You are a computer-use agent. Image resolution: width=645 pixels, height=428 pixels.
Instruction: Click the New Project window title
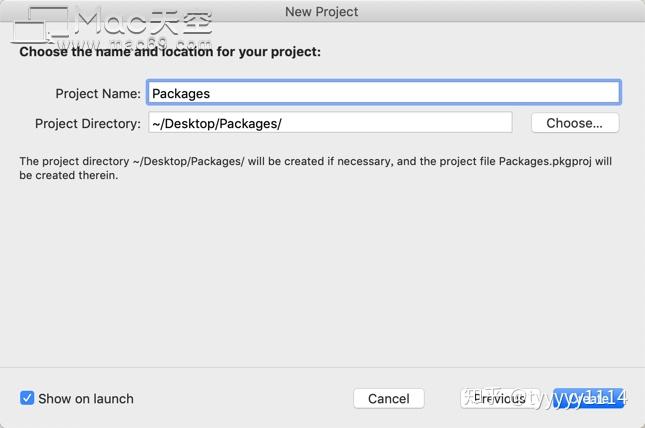(x=321, y=12)
